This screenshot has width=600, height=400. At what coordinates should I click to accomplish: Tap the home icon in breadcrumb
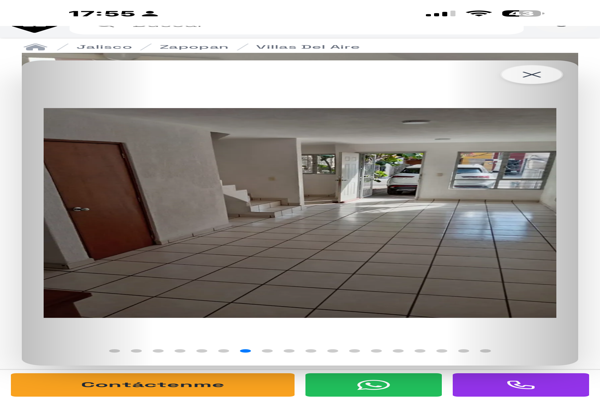(x=36, y=47)
